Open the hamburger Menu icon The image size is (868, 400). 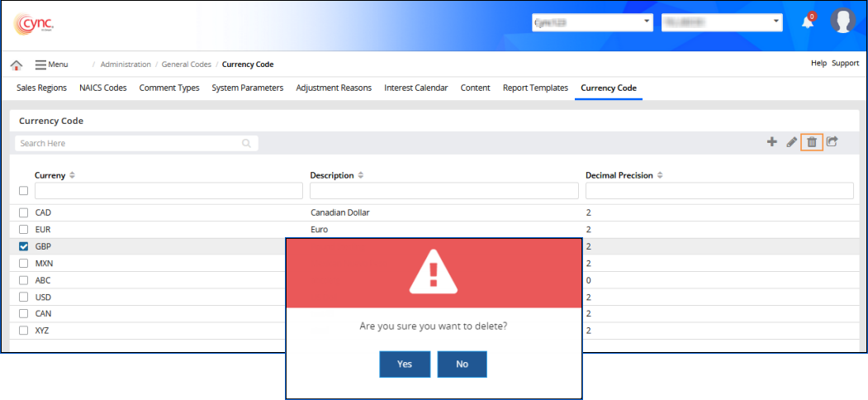point(40,64)
